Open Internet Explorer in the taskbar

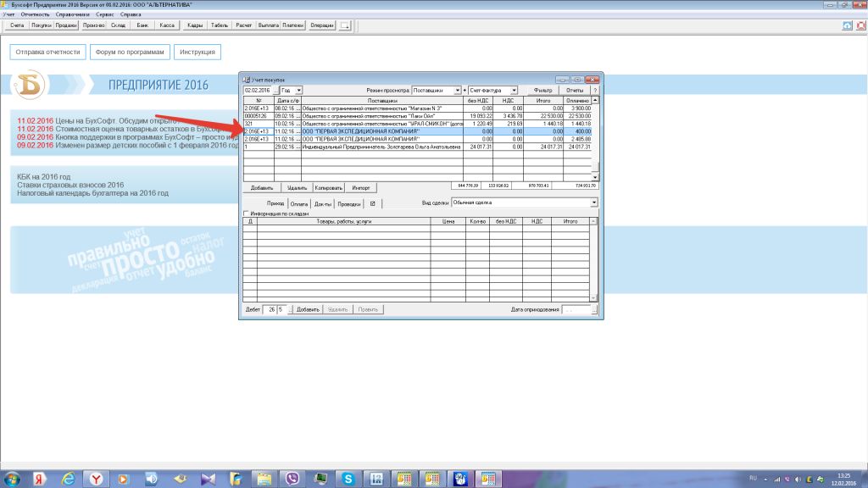[x=70, y=479]
